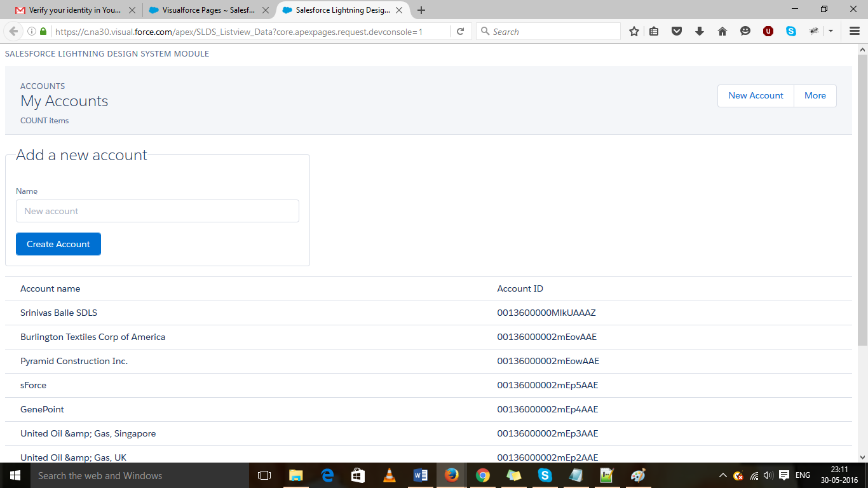Image resolution: width=868 pixels, height=488 pixels.
Task: Select Burlington Textiles Corp of America
Action: pyautogui.click(x=93, y=337)
